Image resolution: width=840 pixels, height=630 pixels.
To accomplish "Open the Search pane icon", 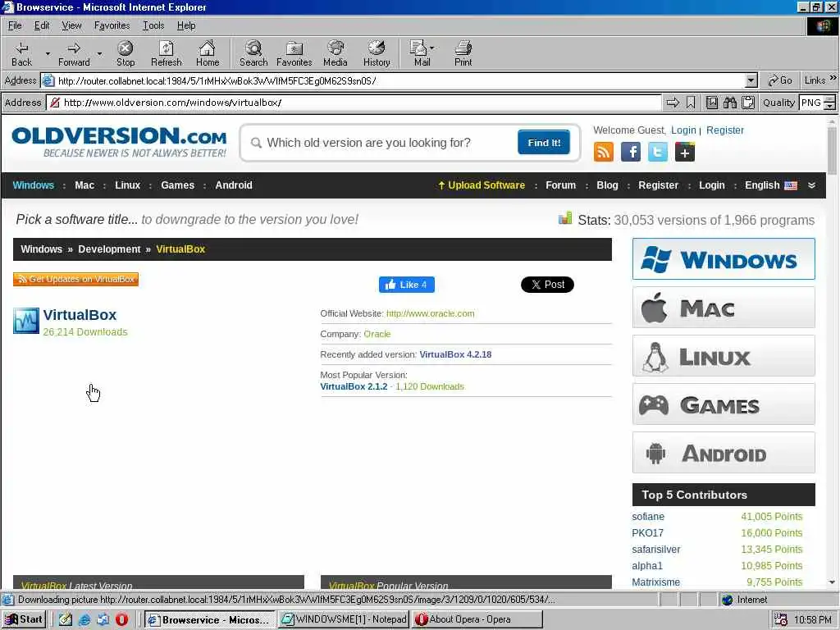I will coord(253,48).
